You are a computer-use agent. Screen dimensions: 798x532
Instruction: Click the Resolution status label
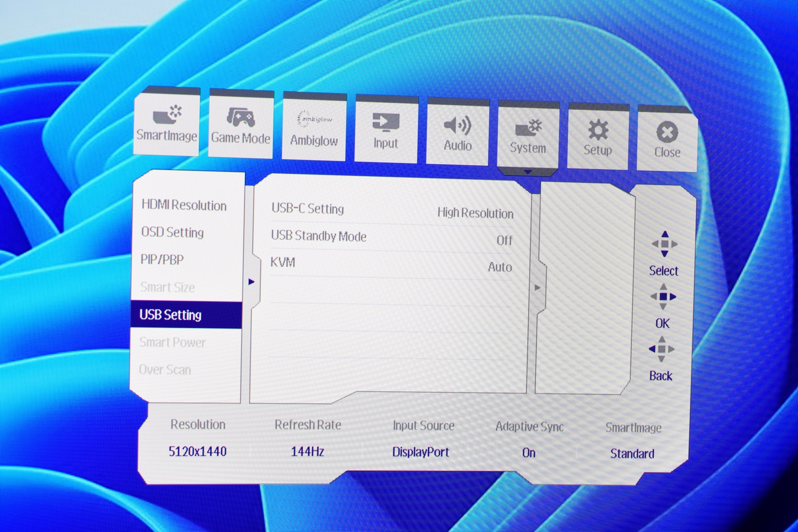[x=198, y=424]
